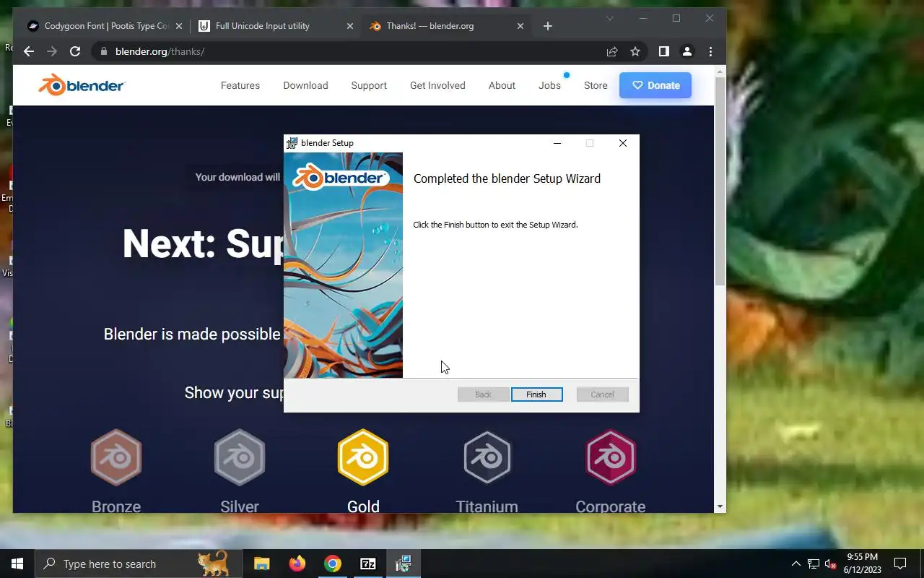Close the Codygoon Font tab
The height and width of the screenshot is (578, 924).
(179, 26)
